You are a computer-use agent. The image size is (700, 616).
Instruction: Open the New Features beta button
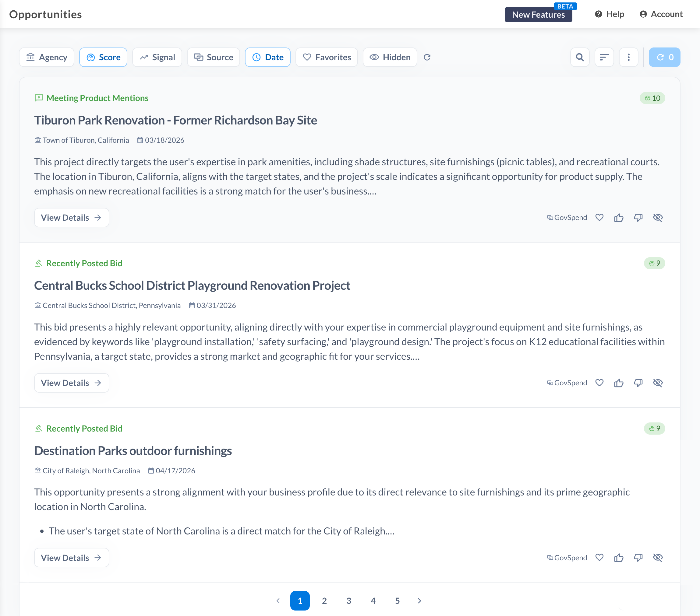[538, 14]
